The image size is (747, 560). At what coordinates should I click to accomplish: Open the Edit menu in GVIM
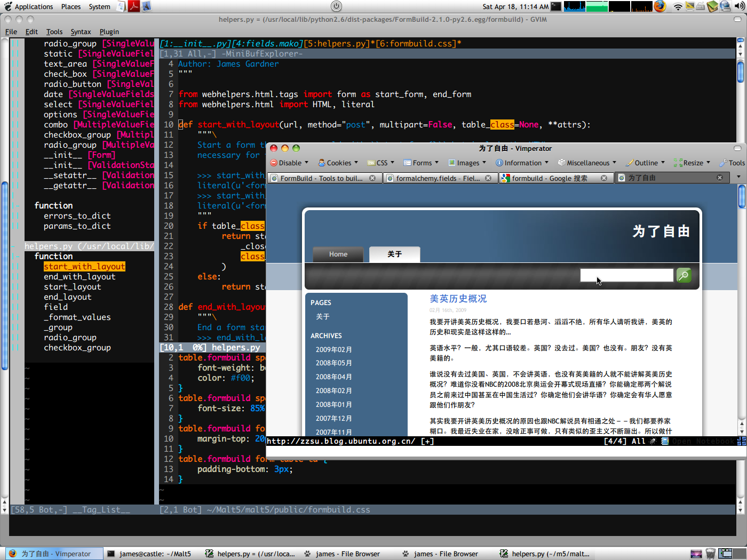[31, 31]
